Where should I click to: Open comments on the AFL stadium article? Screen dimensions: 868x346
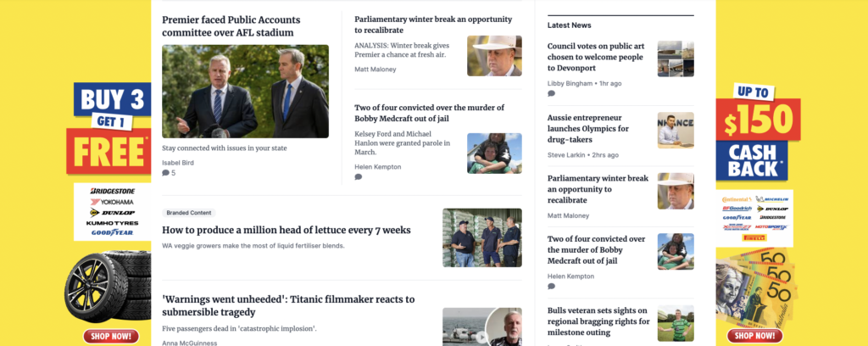pos(165,173)
